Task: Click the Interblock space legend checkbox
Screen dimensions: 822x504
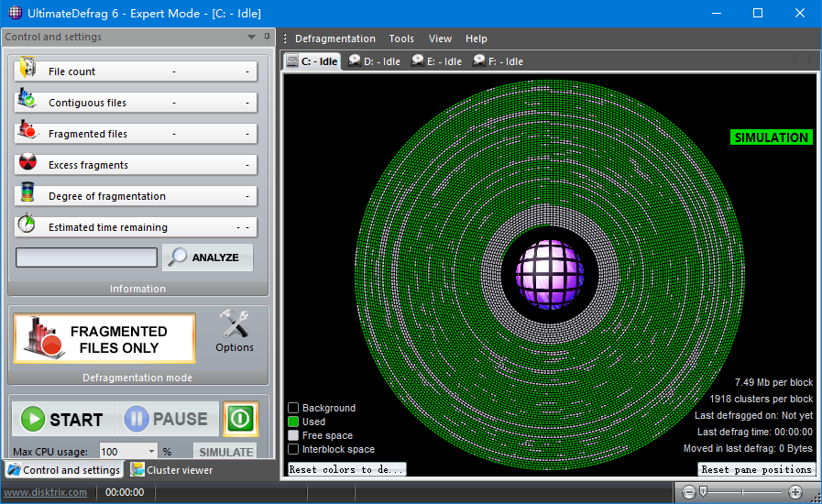Action: (x=293, y=449)
